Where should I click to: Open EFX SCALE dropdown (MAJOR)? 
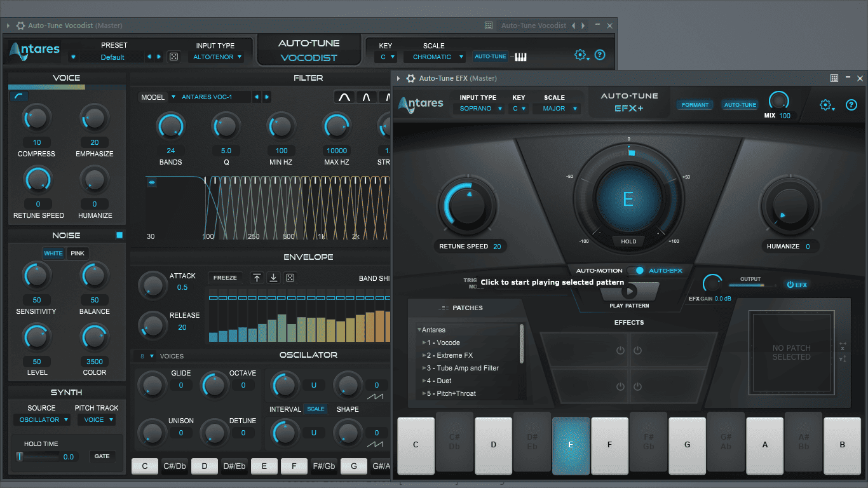tap(558, 109)
